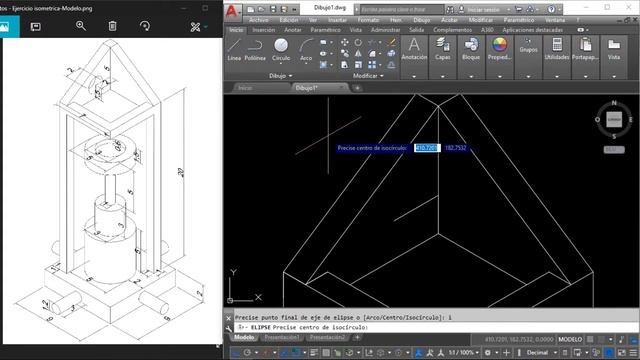Toggle clean screen icon in status bar

(x=622, y=352)
